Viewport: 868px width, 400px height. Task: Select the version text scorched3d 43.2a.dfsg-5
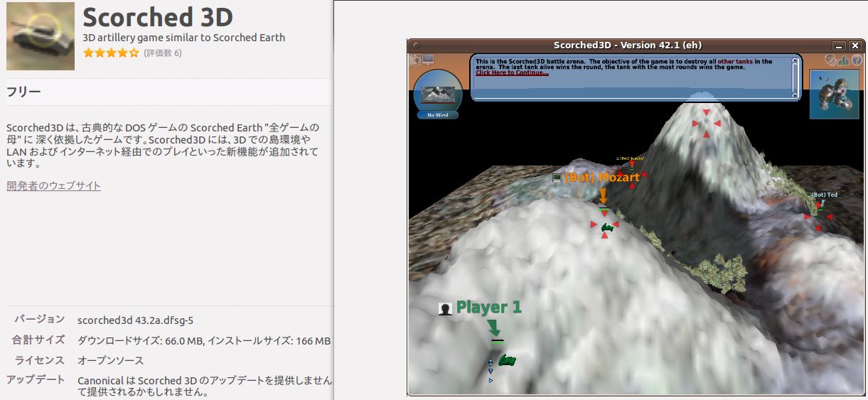(x=136, y=320)
